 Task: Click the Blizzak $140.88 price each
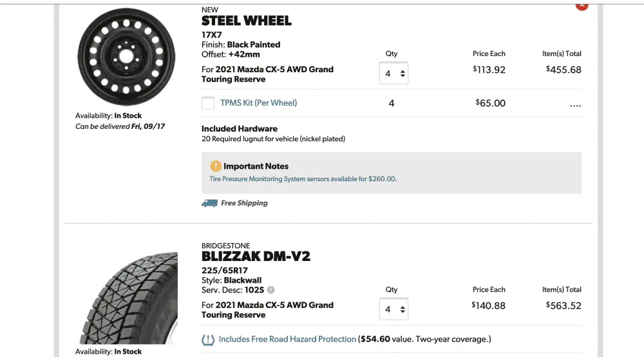[x=488, y=305]
